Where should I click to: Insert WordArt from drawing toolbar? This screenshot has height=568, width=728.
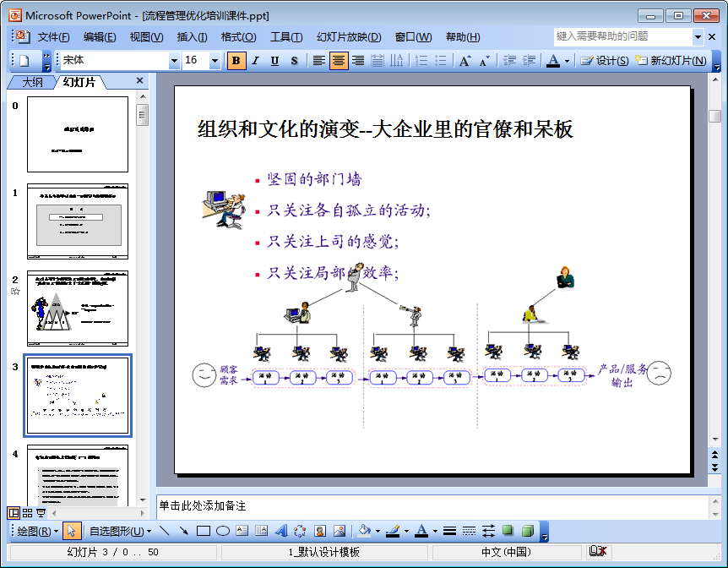coord(281,532)
